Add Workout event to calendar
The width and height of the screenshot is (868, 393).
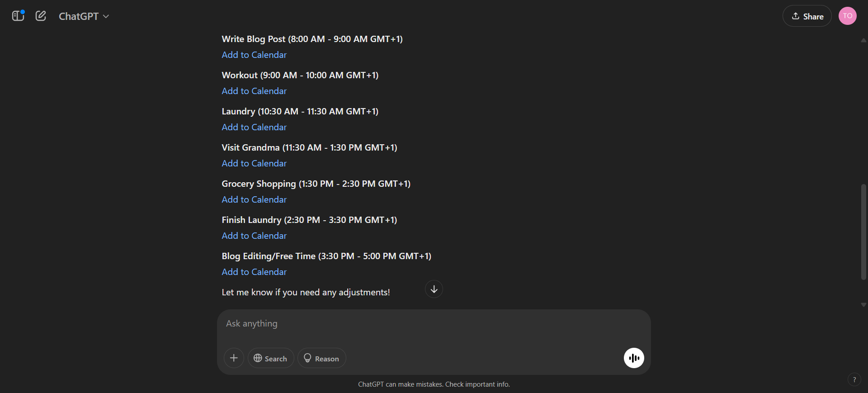point(254,91)
